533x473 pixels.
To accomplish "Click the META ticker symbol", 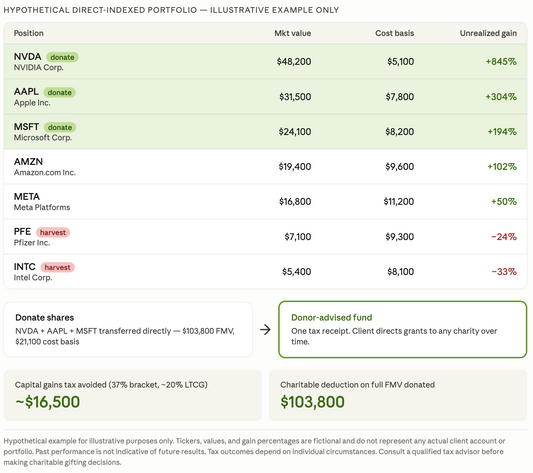I will [27, 197].
